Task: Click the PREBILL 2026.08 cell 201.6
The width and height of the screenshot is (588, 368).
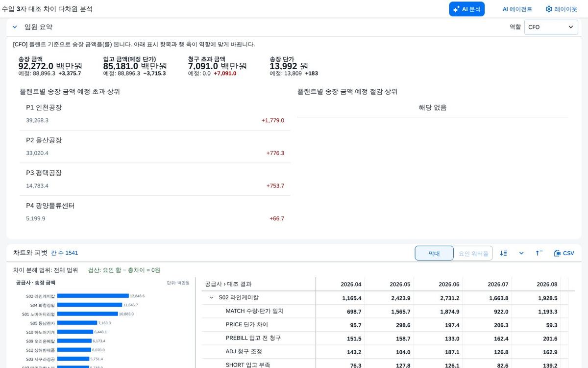Action: [x=537, y=338]
